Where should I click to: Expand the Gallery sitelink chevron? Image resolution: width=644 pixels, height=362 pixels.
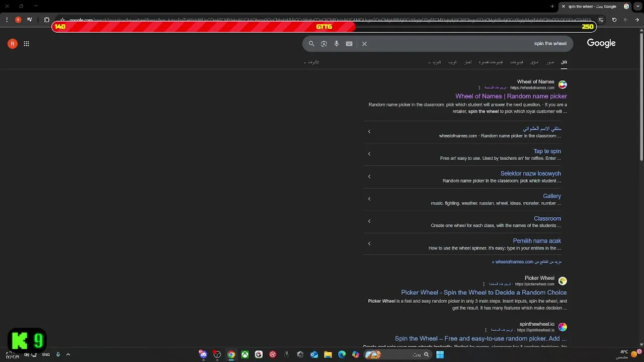[369, 199]
